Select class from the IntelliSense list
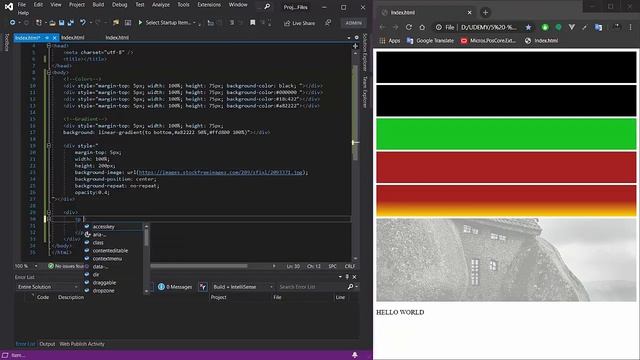 click(x=98, y=242)
